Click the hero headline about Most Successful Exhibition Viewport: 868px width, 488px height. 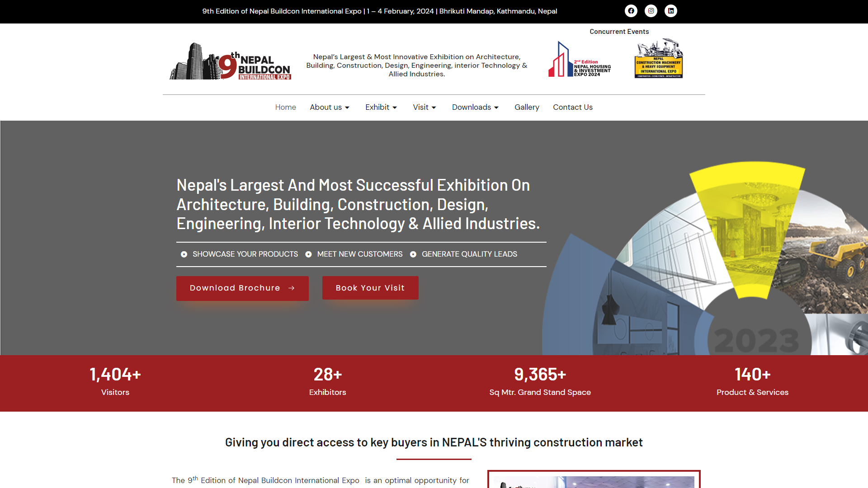pyautogui.click(x=358, y=204)
